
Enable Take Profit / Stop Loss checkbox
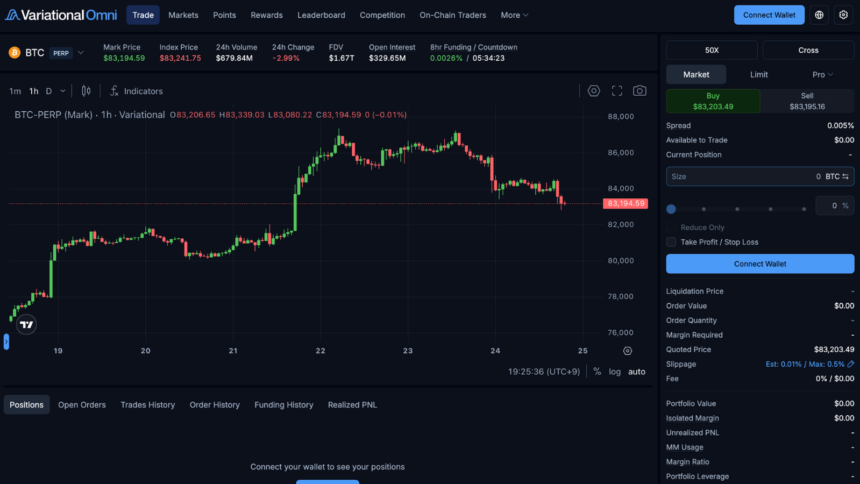(x=671, y=242)
